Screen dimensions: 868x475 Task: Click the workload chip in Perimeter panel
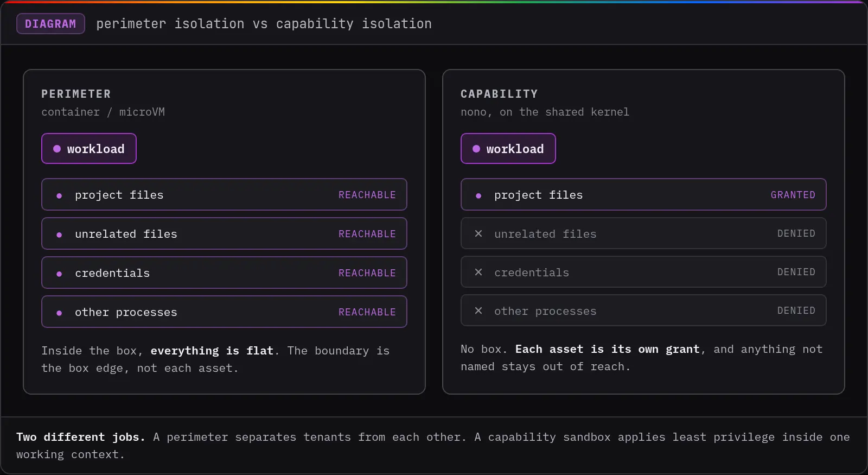[89, 149]
